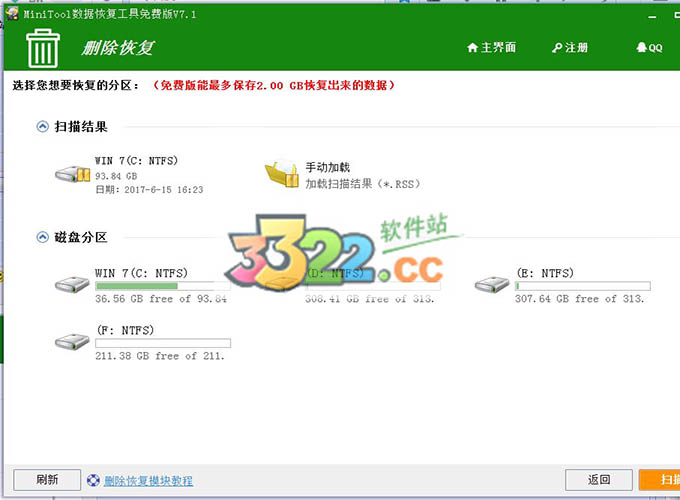The width and height of the screenshot is (680, 500).
Task: Click the red free-version 2.00 GB notice
Action: click(273, 85)
